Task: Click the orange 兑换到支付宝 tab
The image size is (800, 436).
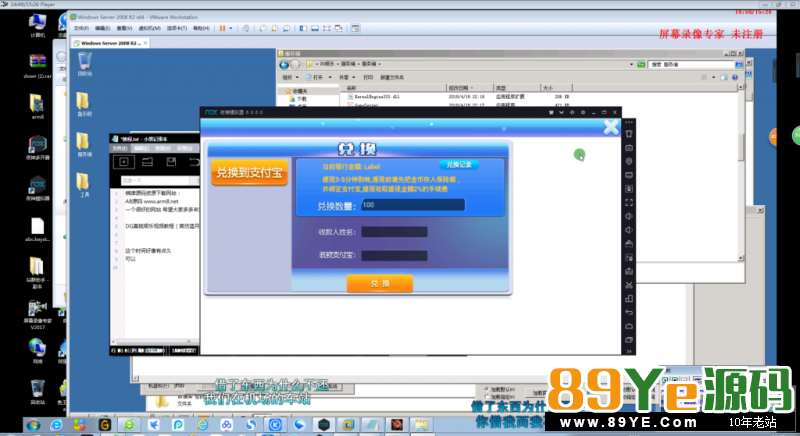Action: 249,172
